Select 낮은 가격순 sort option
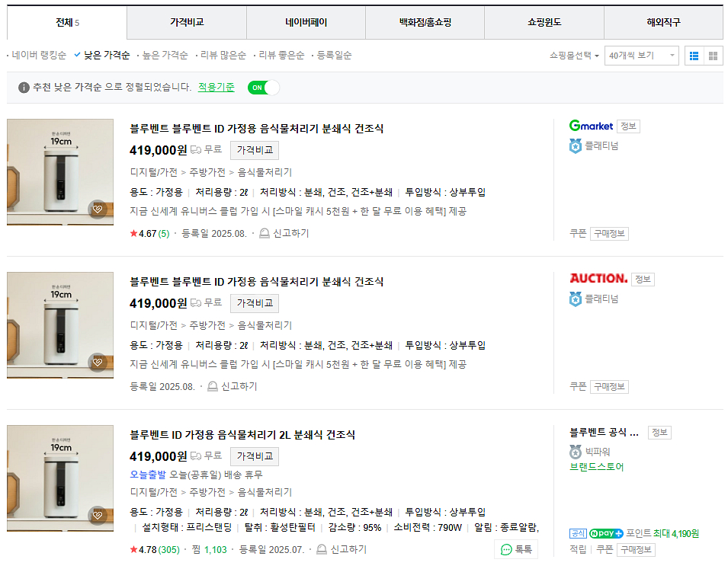 click(x=106, y=56)
